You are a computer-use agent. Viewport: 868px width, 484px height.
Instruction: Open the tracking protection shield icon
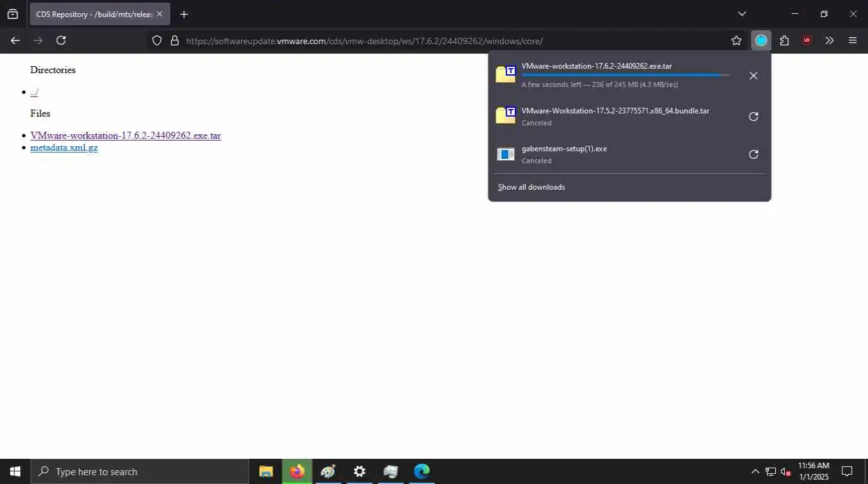point(157,41)
